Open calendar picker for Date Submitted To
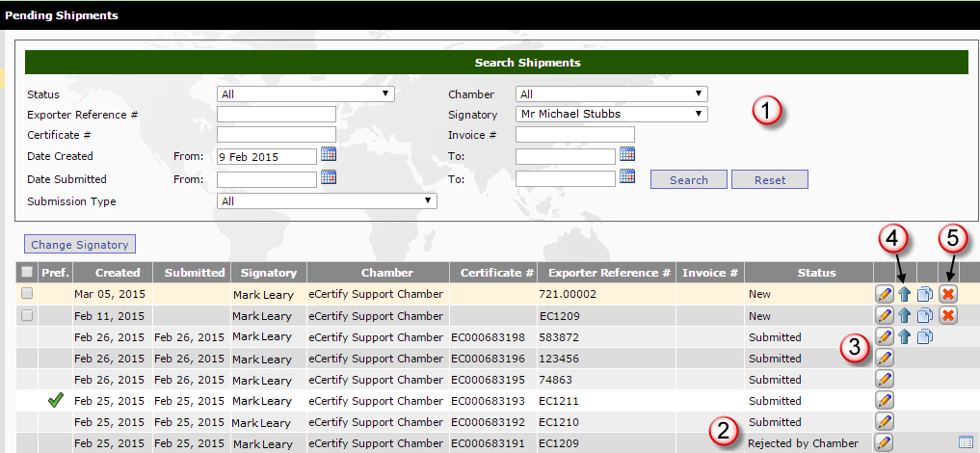Screen dimensions: 980x453 point(627,176)
